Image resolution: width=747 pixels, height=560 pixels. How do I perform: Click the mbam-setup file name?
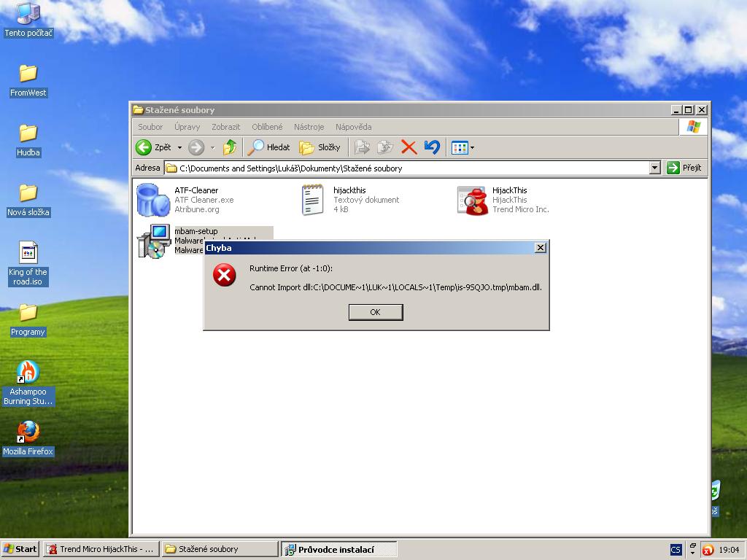coord(196,231)
